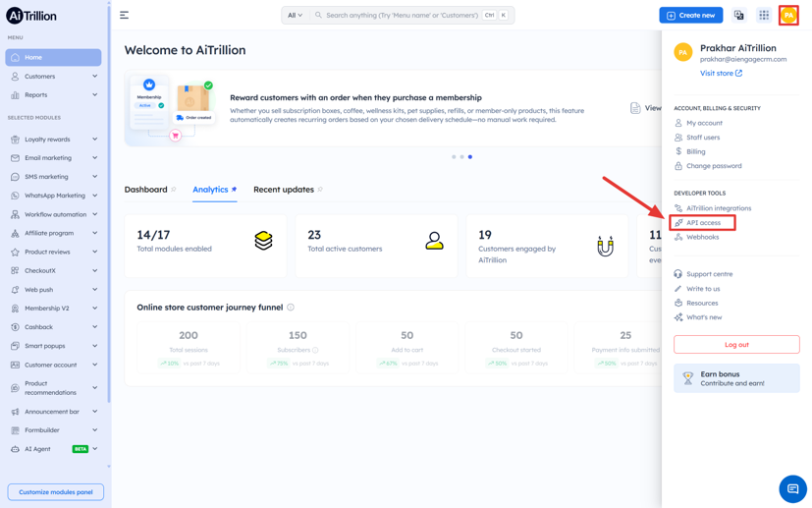Toggle the pin on Recent updates tab
812x508 pixels.
[x=320, y=190]
